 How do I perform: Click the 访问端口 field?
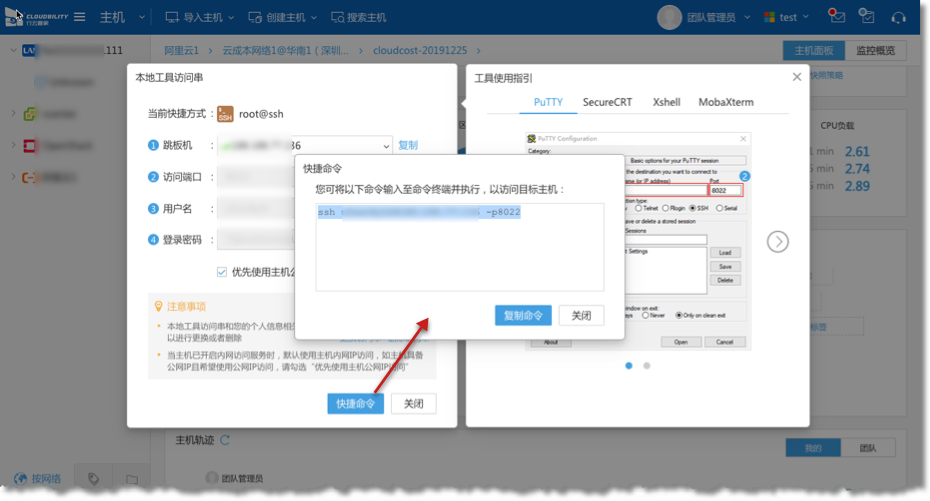click(x=256, y=177)
